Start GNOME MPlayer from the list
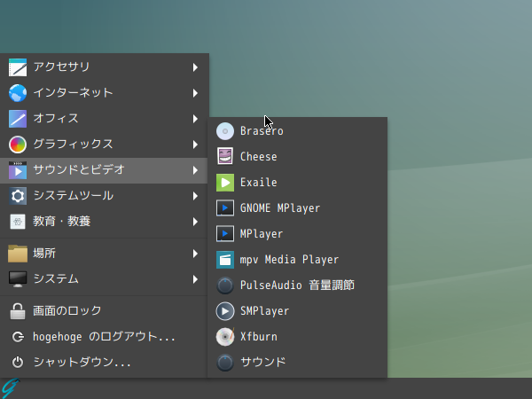The width and height of the screenshot is (532, 399). point(298,208)
